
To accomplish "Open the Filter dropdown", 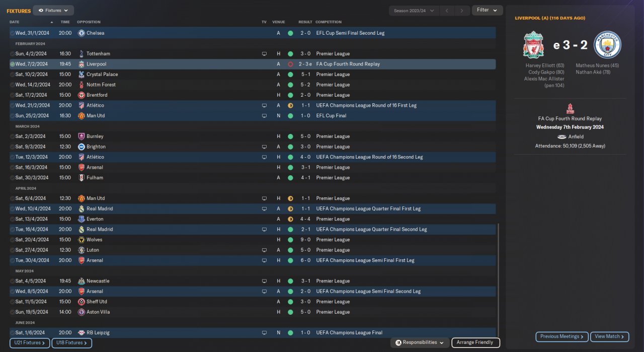I will pyautogui.click(x=487, y=10).
